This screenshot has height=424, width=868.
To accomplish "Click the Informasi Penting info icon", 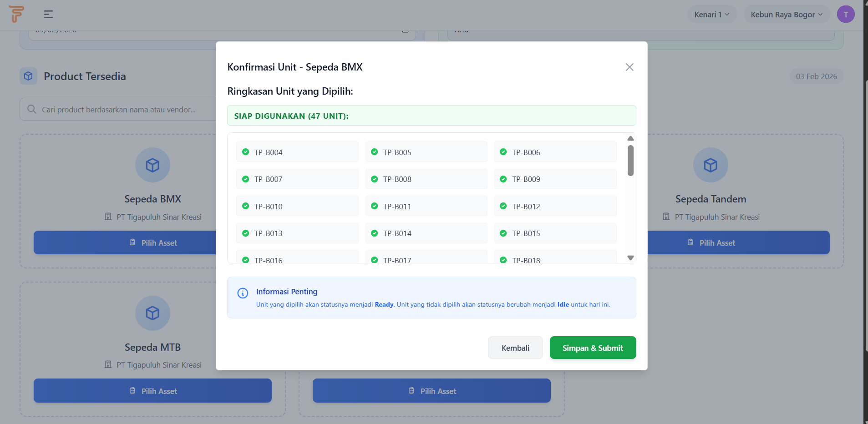I will click(243, 293).
